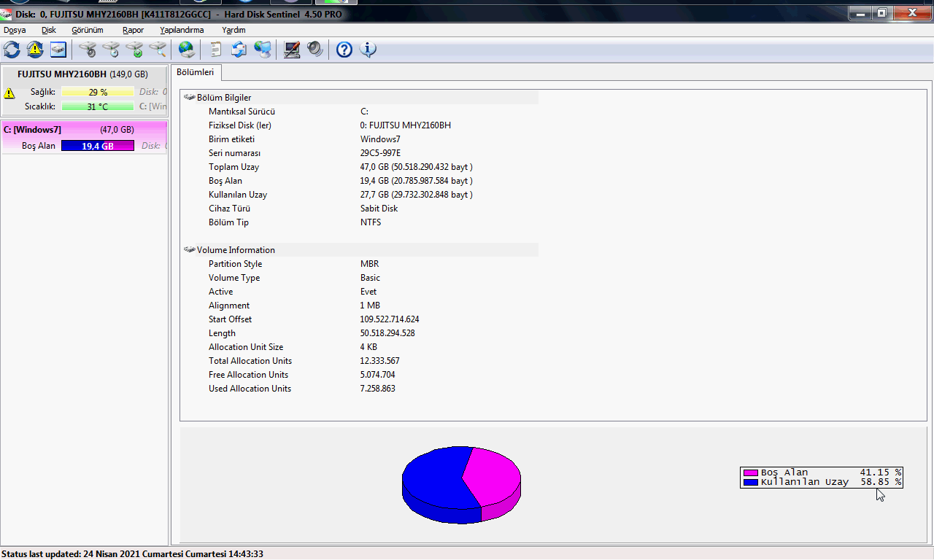
Task: Click the Volume Type value Basic
Action: click(370, 278)
